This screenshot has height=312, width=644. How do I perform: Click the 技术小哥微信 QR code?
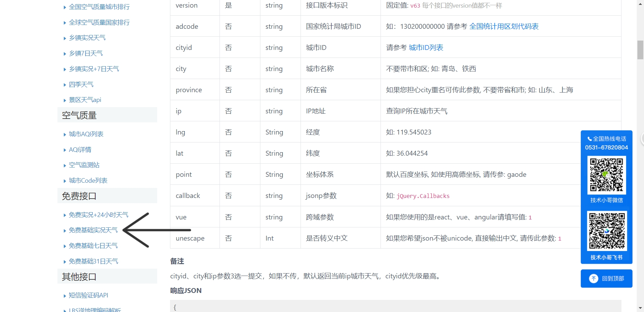607,175
